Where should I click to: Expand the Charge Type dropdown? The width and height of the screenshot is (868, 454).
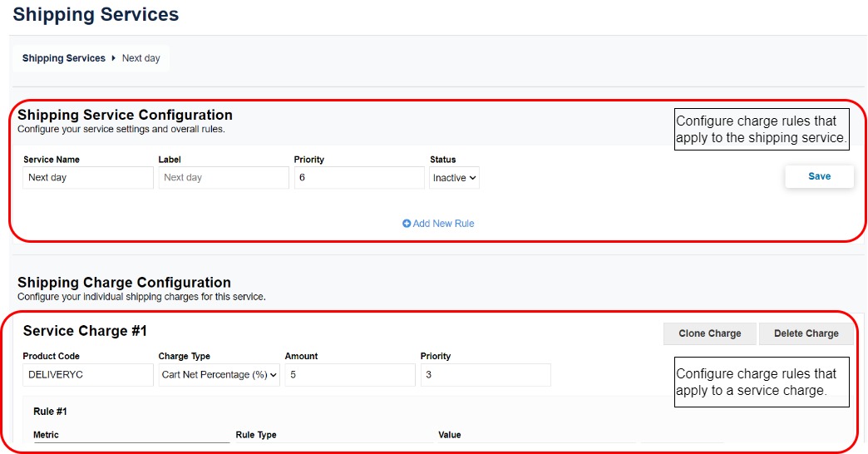point(219,375)
